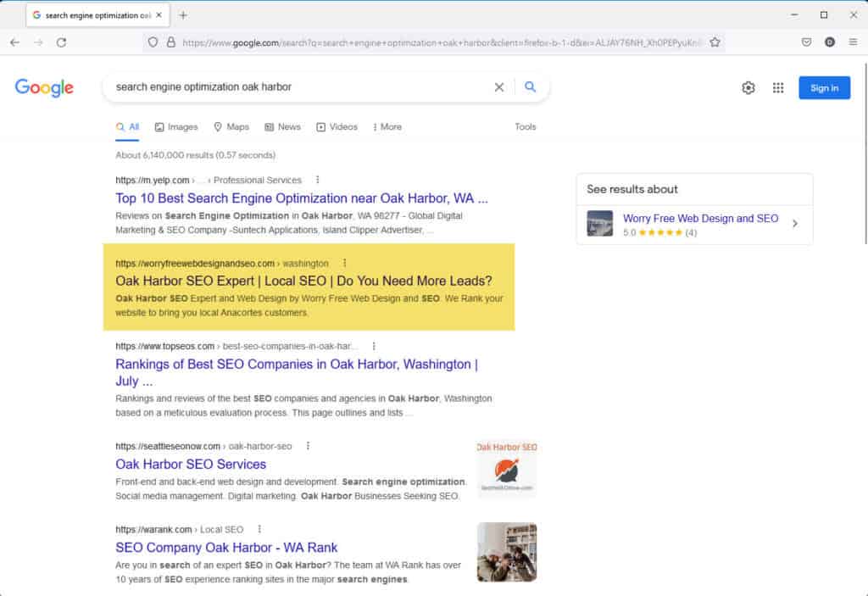Open the Google apps grid icon

(778, 87)
